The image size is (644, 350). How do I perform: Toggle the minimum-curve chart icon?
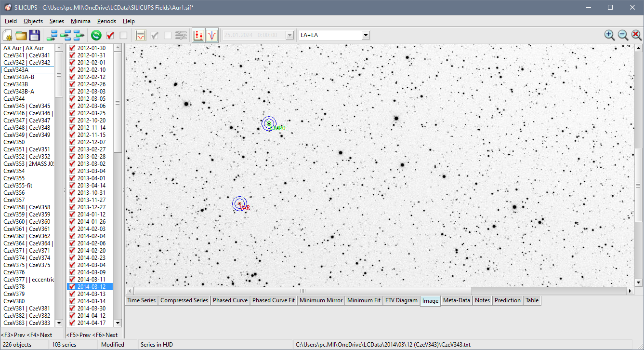(x=211, y=35)
